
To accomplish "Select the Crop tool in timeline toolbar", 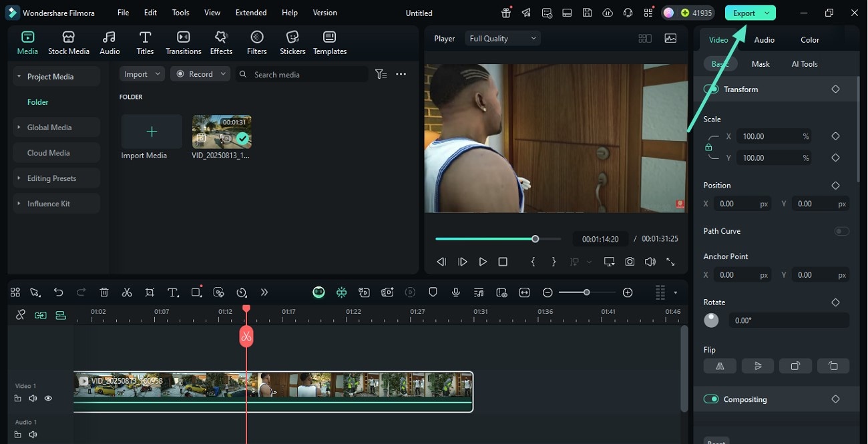I will (x=150, y=292).
